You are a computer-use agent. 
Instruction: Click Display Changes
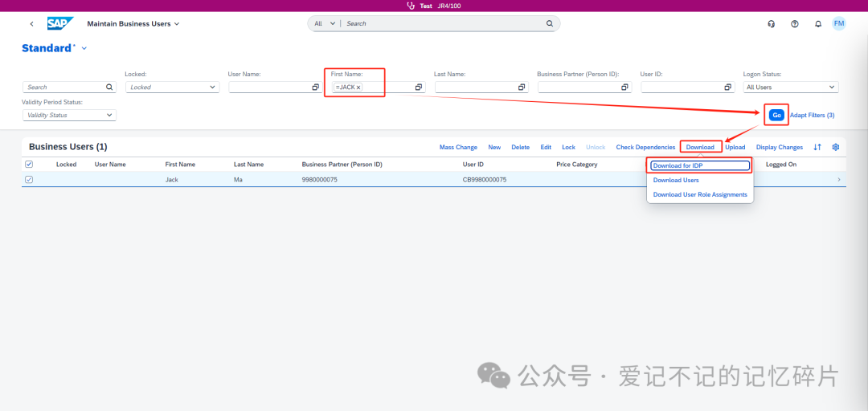pos(780,147)
